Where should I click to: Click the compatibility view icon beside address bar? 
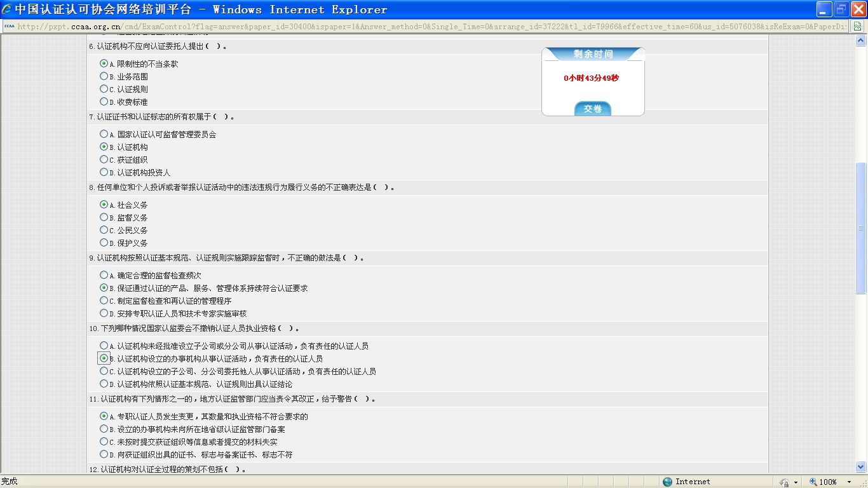858,26
